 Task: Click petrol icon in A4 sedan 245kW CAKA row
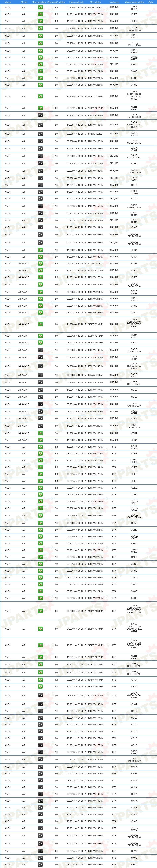40,96
